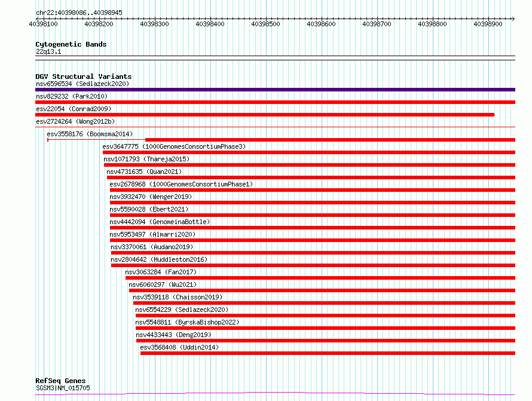Screen dimensions: 532x401
Task: Click the Cytogenetic Bands track title
Action: [x=71, y=44]
